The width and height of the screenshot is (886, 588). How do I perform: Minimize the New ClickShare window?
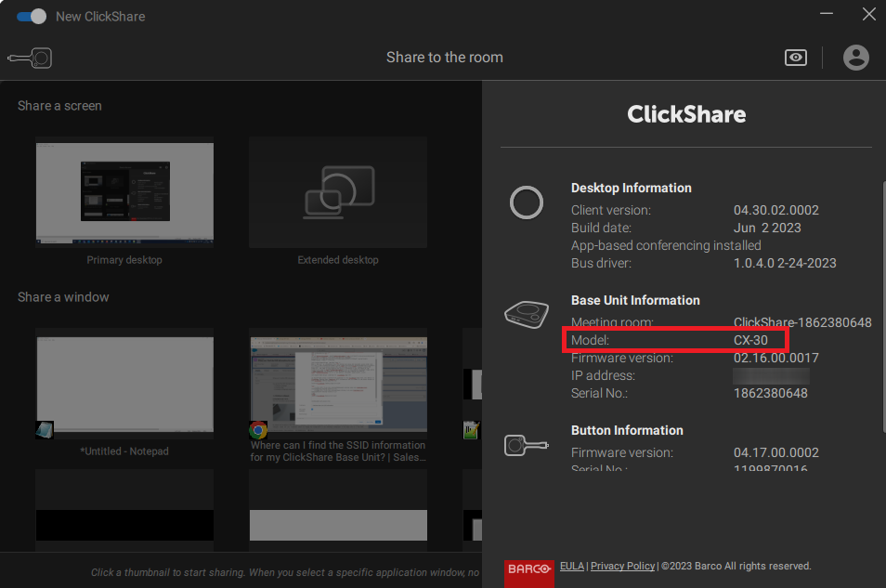click(826, 14)
